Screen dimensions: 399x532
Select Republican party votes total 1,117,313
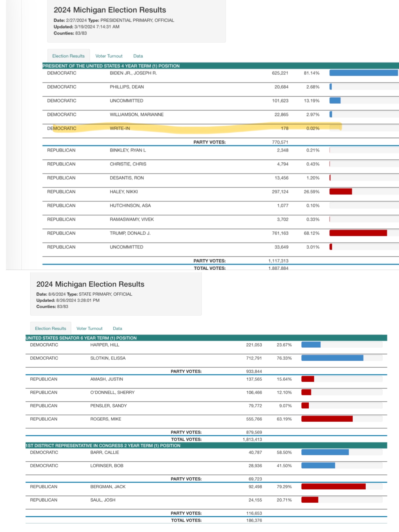click(278, 261)
